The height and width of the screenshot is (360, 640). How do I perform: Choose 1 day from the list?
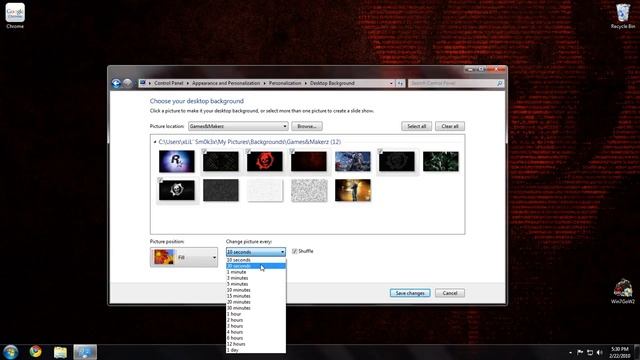pos(256,350)
